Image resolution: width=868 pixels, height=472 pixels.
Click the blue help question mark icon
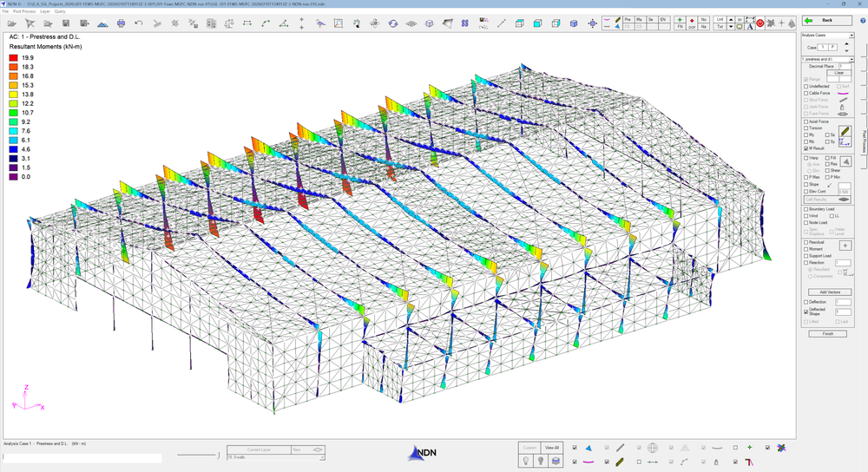point(863,21)
